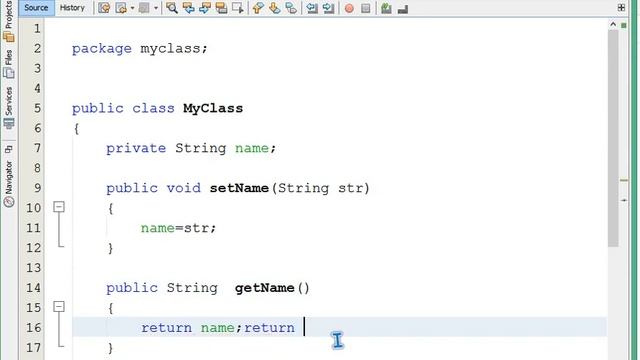Click line number 2 in the gutter
Viewport: 640px width, 360px height.
coord(38,48)
